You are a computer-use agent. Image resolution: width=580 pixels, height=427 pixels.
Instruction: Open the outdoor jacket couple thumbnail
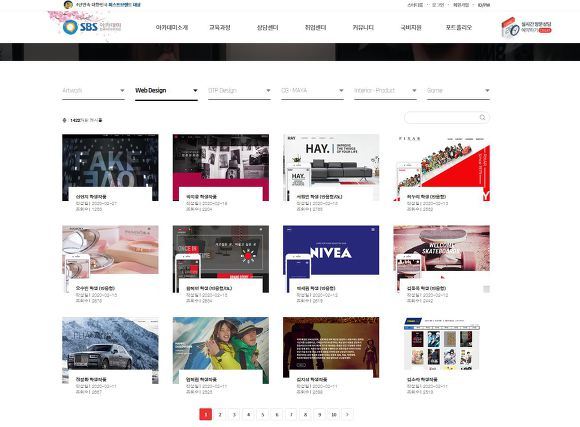point(221,350)
